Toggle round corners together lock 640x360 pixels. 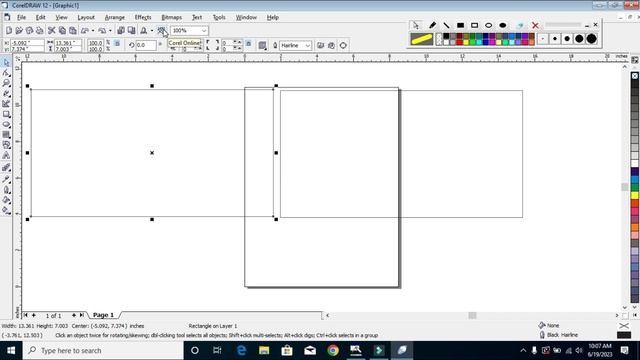coord(249,44)
